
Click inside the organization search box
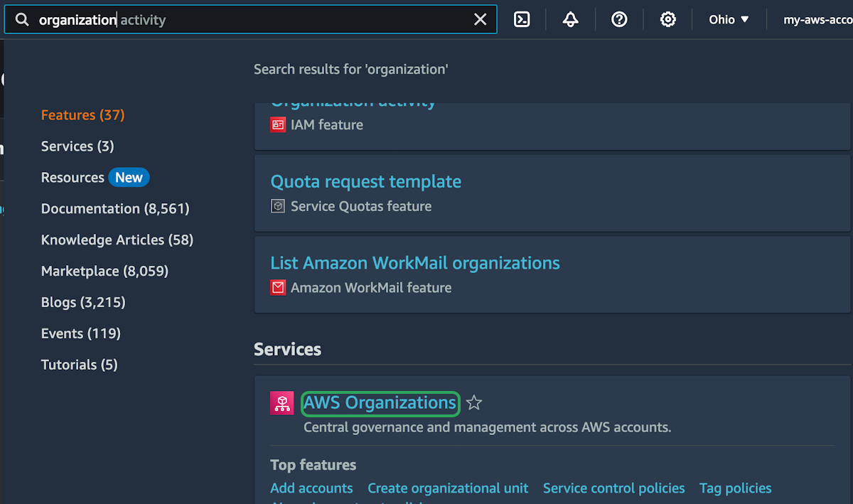[x=250, y=20]
